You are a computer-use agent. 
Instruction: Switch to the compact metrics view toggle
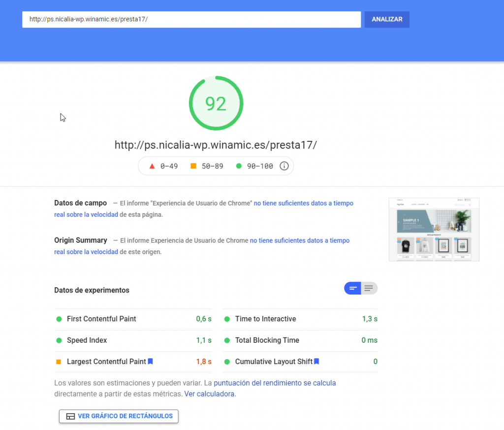[x=352, y=288]
